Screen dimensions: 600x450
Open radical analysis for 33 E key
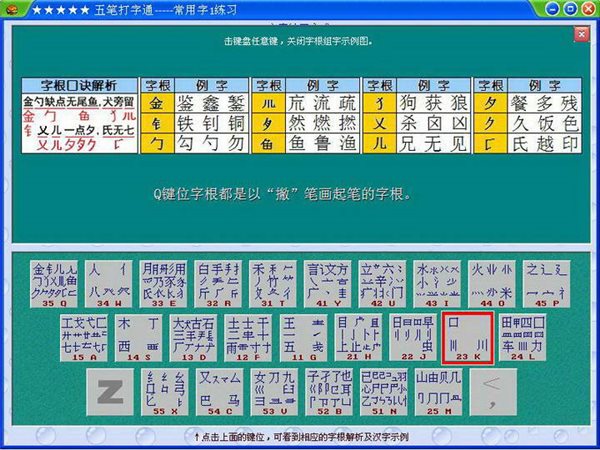[163, 284]
